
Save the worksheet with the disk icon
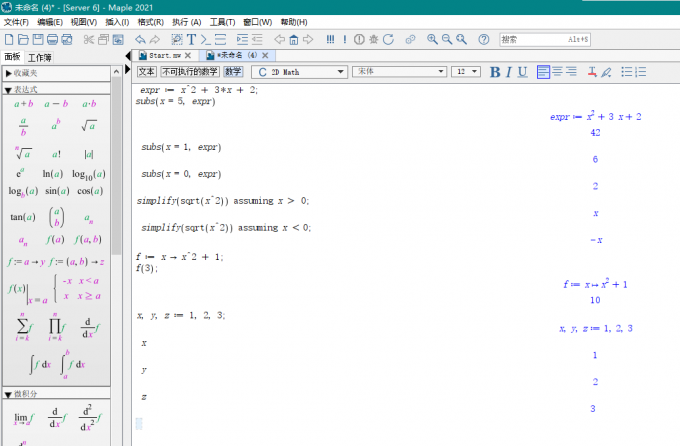click(38, 39)
